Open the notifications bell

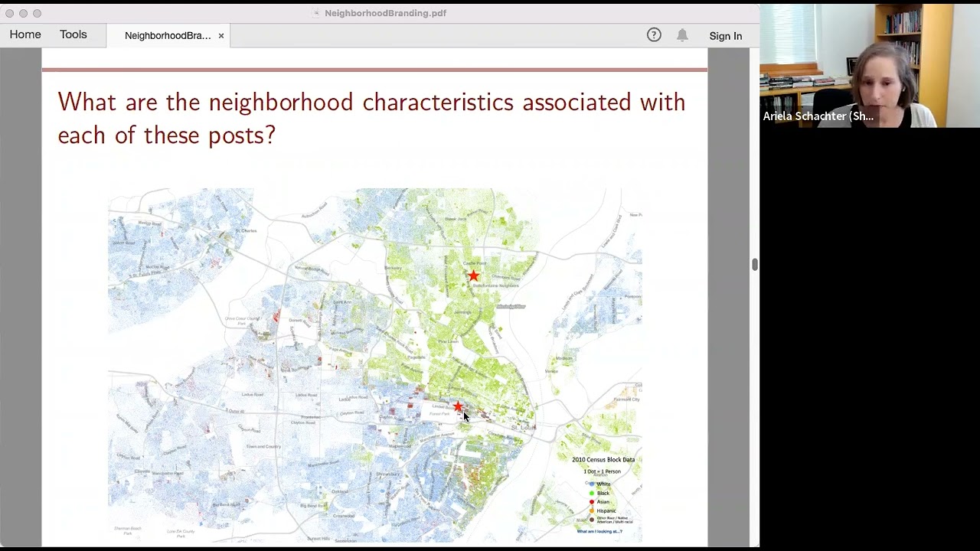pyautogui.click(x=682, y=35)
